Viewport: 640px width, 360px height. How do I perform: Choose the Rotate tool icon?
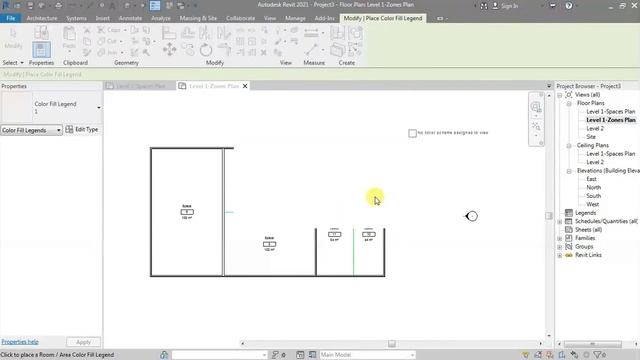(206, 50)
